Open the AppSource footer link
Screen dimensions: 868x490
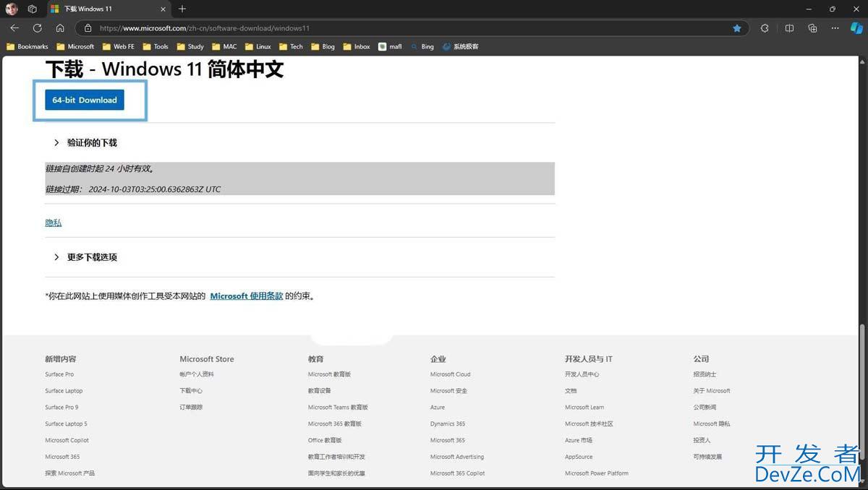(x=579, y=457)
